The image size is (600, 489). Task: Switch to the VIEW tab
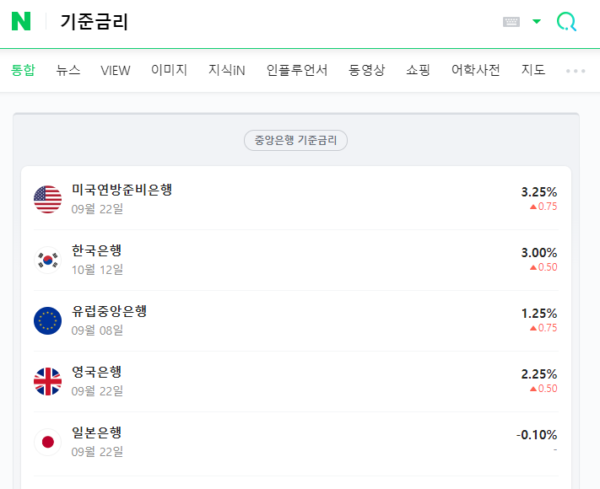(115, 70)
